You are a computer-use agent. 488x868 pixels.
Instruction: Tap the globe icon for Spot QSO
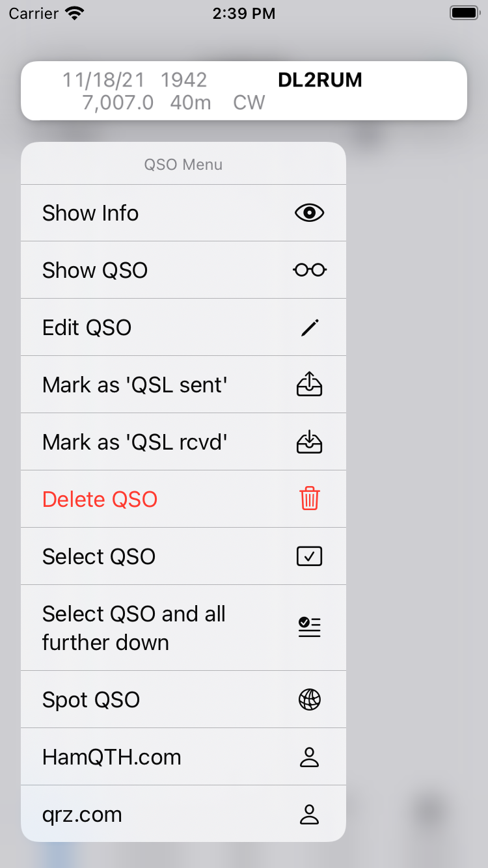coord(309,699)
